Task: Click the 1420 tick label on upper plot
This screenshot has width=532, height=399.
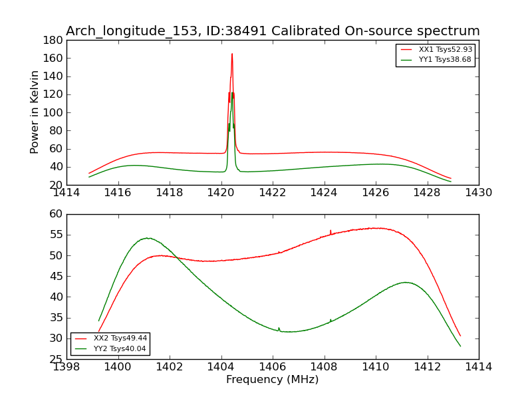Action: (x=221, y=193)
